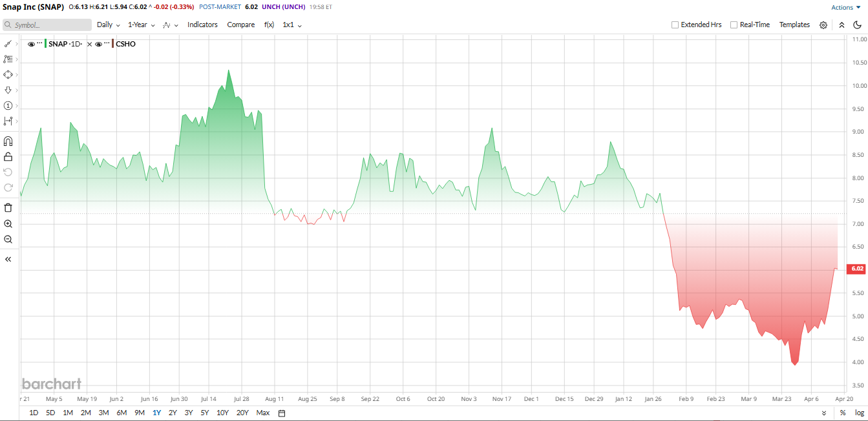Undo the last chart action
Screen dimensions: 868x421
click(8, 172)
